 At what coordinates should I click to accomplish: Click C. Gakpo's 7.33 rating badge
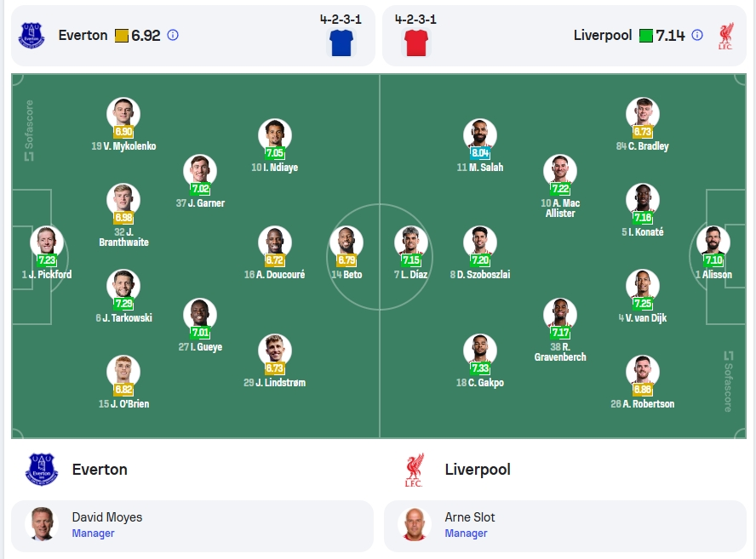click(x=479, y=368)
